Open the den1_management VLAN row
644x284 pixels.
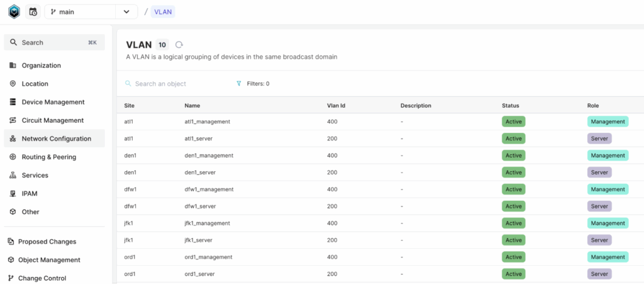click(380, 156)
